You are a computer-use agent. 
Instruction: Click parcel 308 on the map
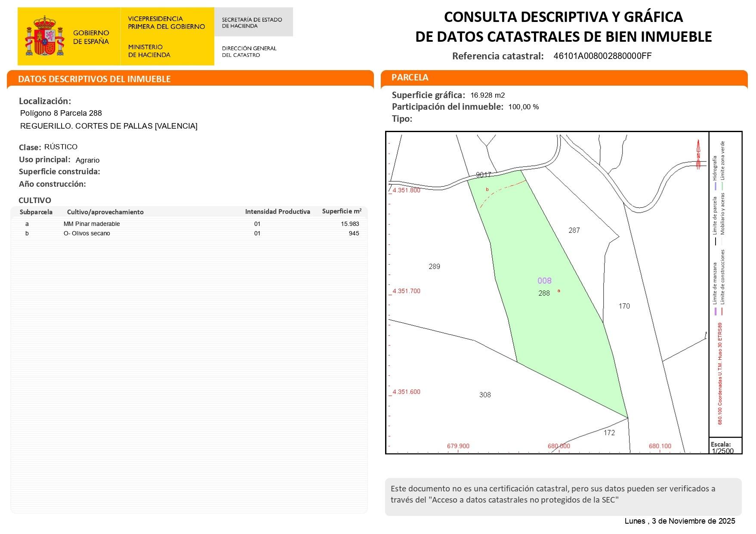pyautogui.click(x=485, y=395)
